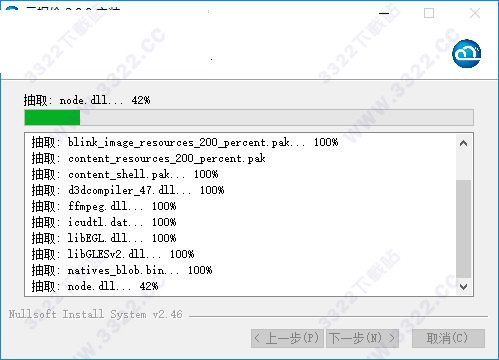Click the green installation progress bar
Image resolution: width=499 pixels, height=360 pixels.
(x=249, y=118)
